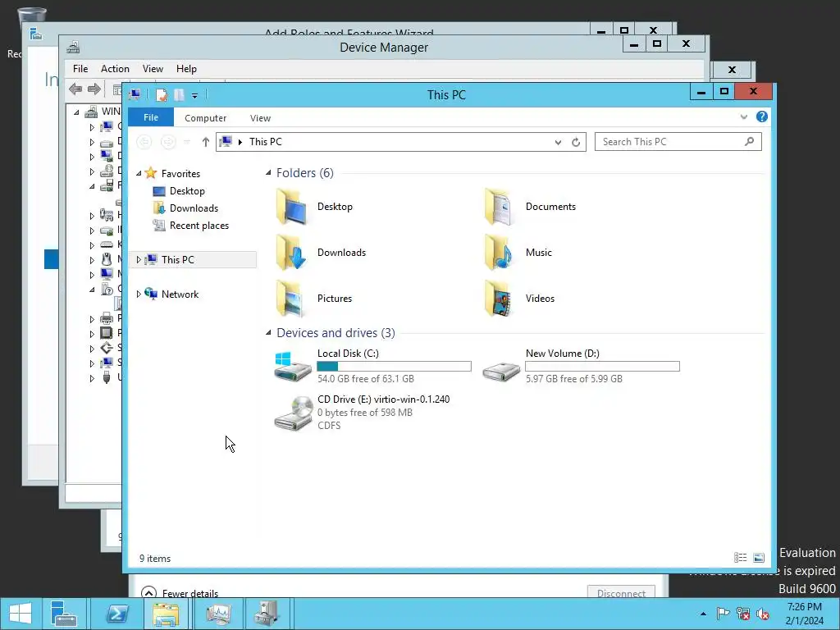The image size is (840, 630).
Task: Click the search magnifier icon
Action: [x=750, y=141]
